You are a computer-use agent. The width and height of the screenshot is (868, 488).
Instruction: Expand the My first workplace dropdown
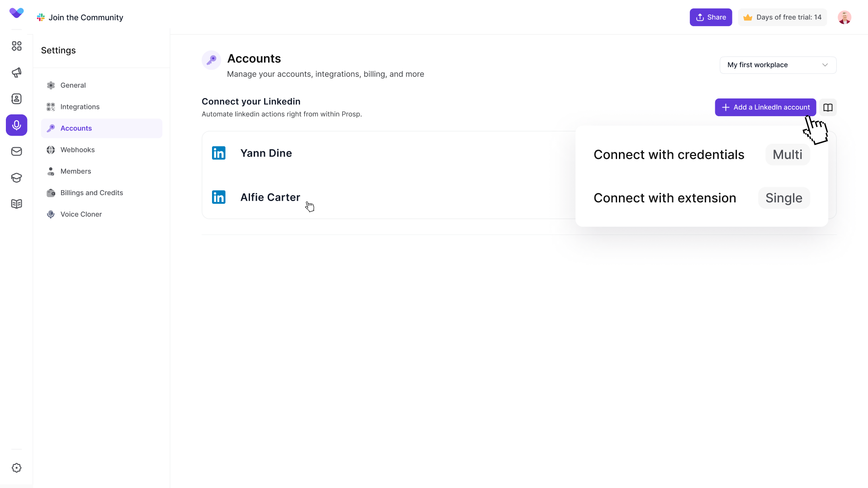(x=778, y=65)
